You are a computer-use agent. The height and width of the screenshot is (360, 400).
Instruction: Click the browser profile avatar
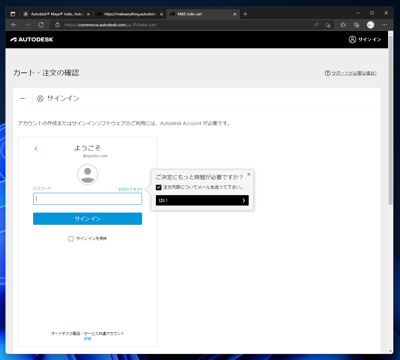point(370,25)
